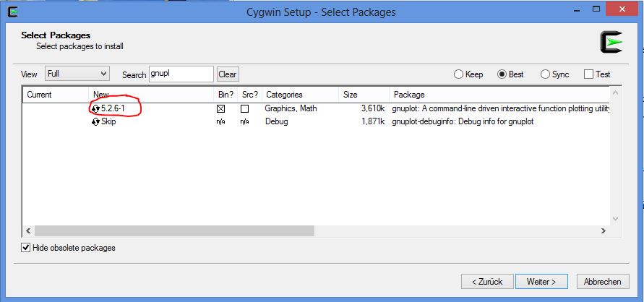Click the Skip entry for gnuplot-debuginfo
The width and height of the screenshot is (644, 302).
click(108, 122)
